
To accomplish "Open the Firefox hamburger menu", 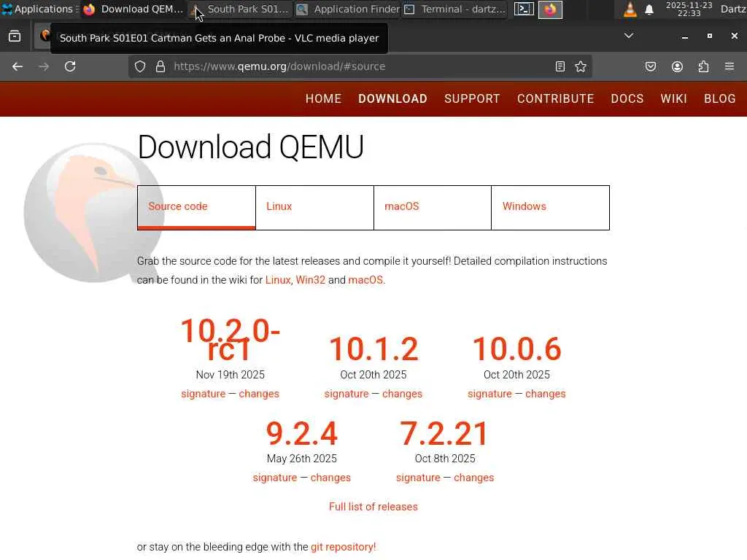I will 729,66.
